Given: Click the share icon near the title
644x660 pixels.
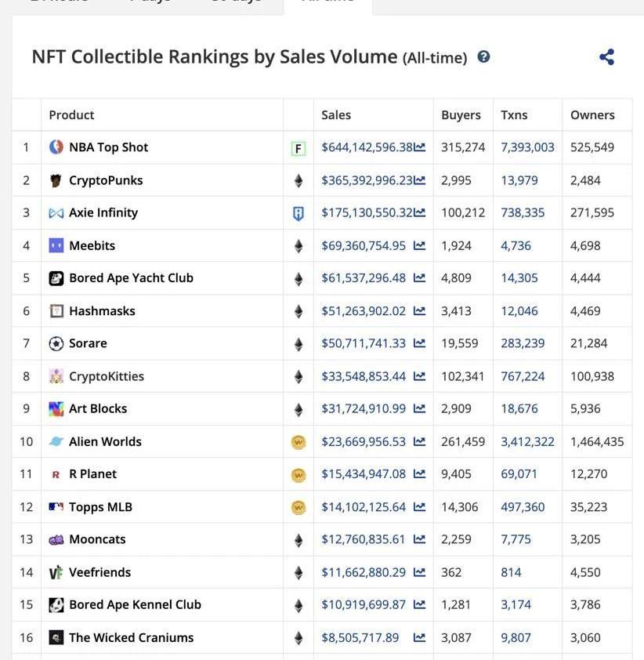Looking at the screenshot, I should [606, 57].
